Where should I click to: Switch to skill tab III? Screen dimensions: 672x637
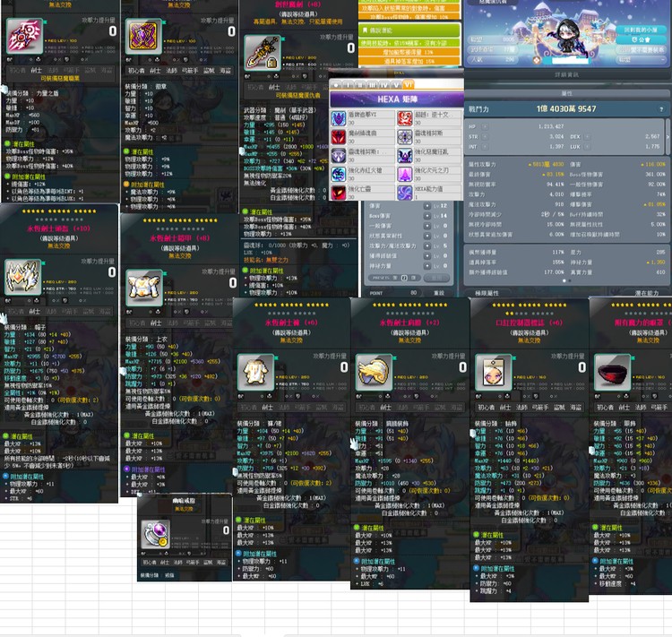pyautogui.click(x=372, y=85)
